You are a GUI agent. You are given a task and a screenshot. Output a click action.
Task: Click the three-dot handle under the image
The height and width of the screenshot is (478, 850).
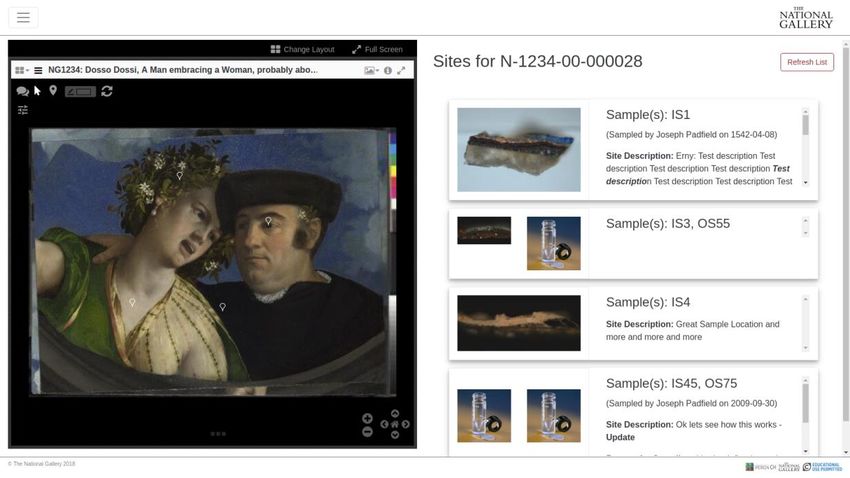218,434
